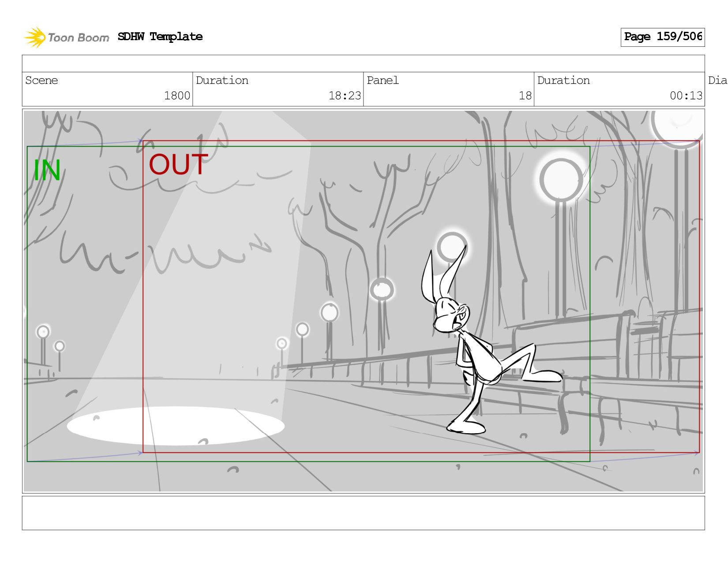Click the SDHW Template title
The height and width of the screenshot is (563, 728).
[x=160, y=37]
